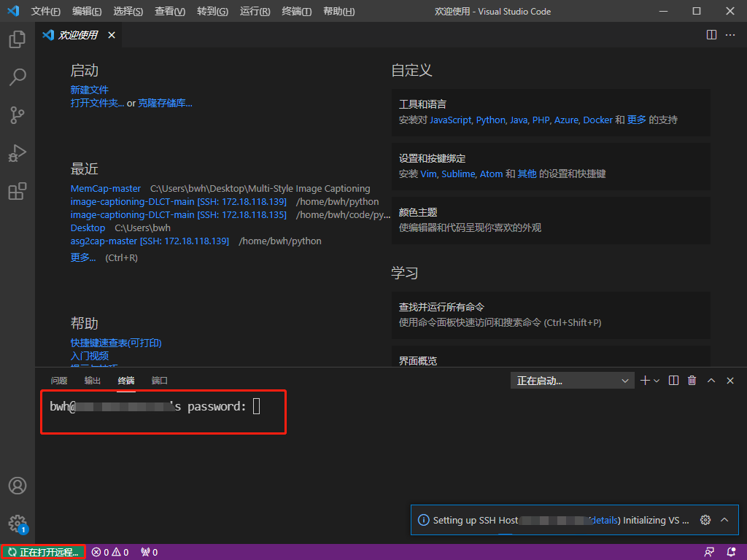
Task: Open the editor More Actions ellipsis
Action: click(x=730, y=35)
